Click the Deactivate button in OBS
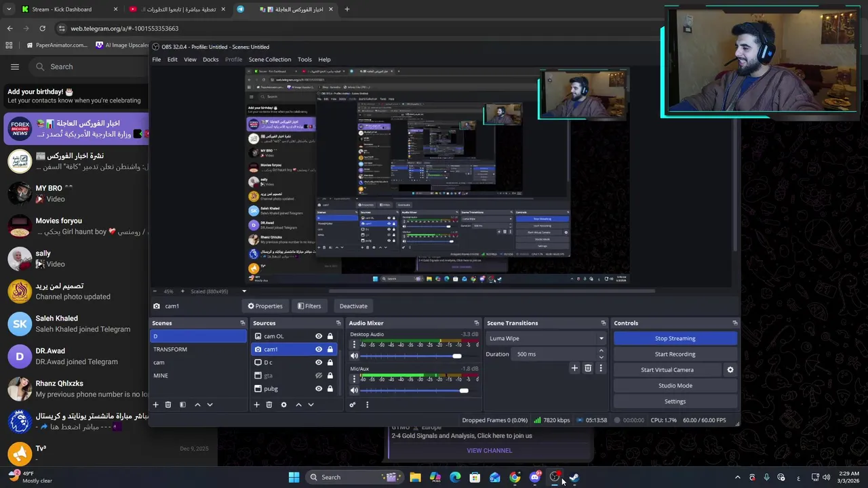This screenshot has height=488, width=868. (x=353, y=306)
